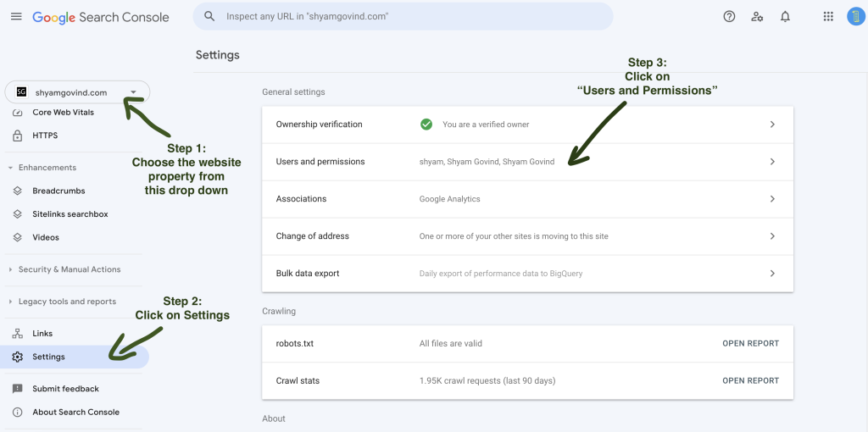Expand the Ownership verification chevron
This screenshot has width=868, height=432.
772,125
